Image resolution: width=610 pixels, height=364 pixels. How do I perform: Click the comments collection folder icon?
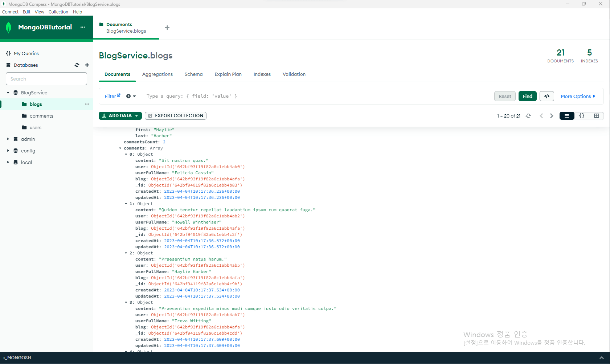(24, 116)
